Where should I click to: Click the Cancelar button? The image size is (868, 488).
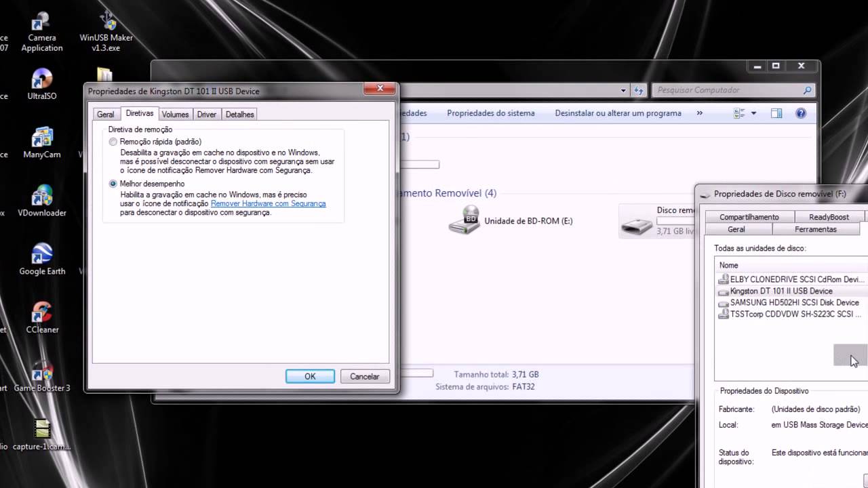pyautogui.click(x=365, y=376)
